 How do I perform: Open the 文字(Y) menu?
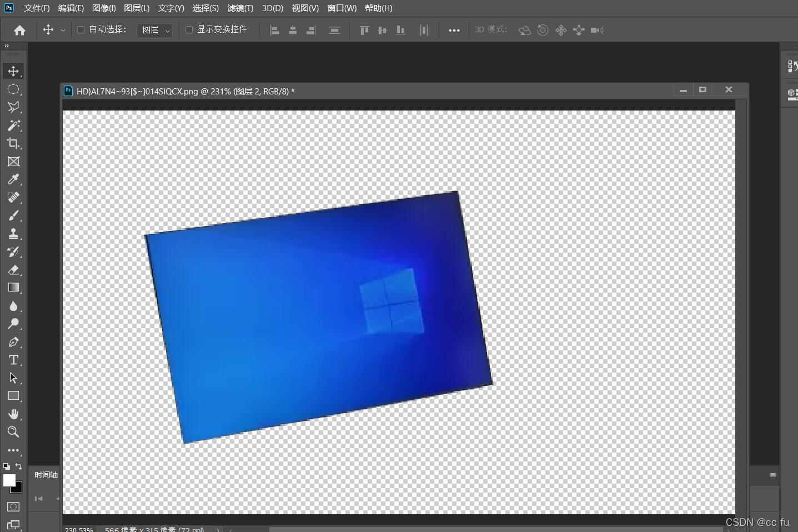171,8
